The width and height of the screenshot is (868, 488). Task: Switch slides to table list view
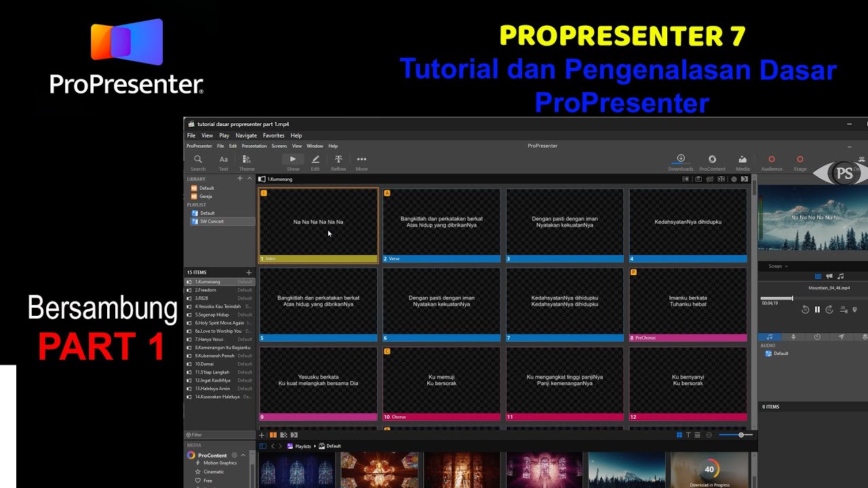click(698, 435)
